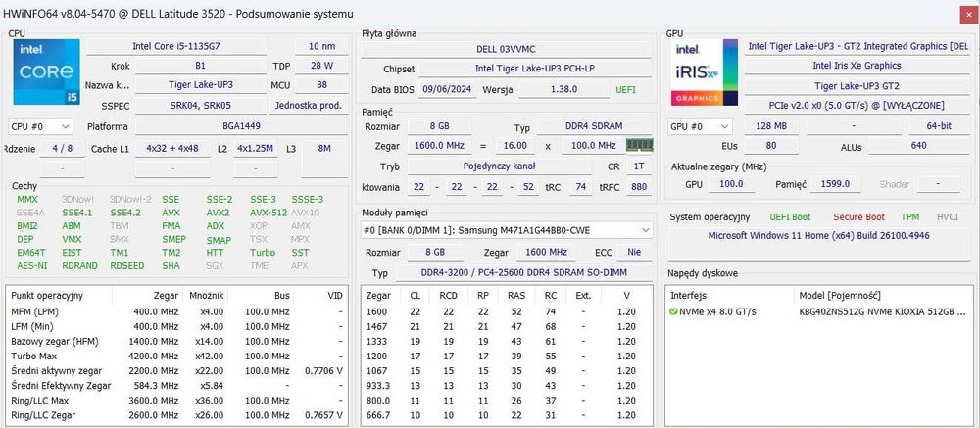
Task: Close the HWiNFO64 summary window
Action: 969,15
